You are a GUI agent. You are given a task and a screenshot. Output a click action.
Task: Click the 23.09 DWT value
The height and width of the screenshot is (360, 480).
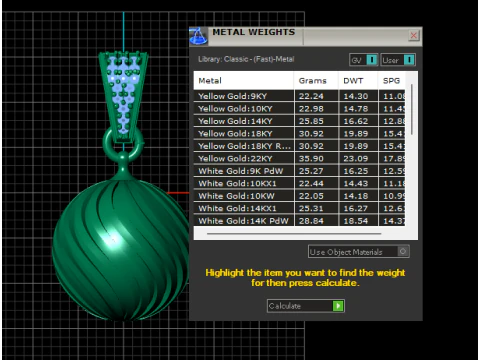click(356, 159)
